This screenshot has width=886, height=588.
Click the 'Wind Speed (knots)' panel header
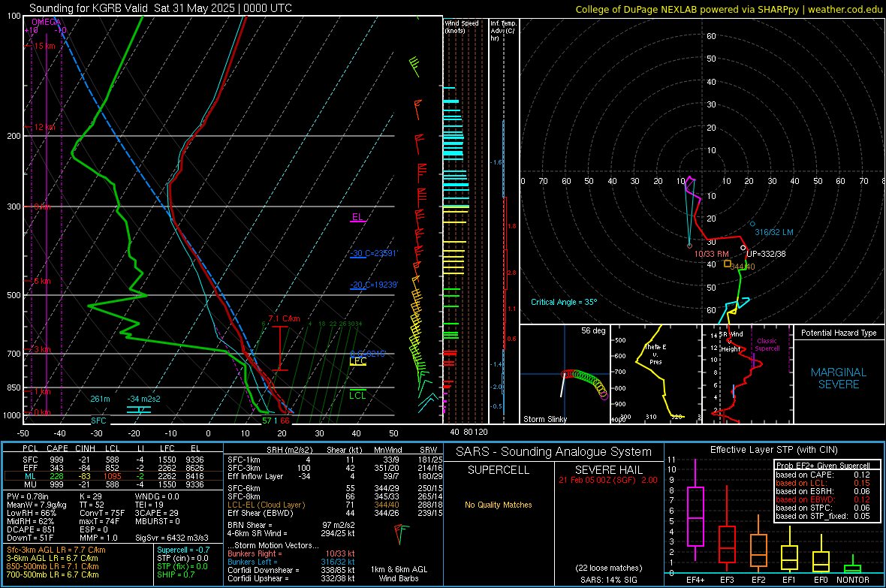pyautogui.click(x=462, y=26)
